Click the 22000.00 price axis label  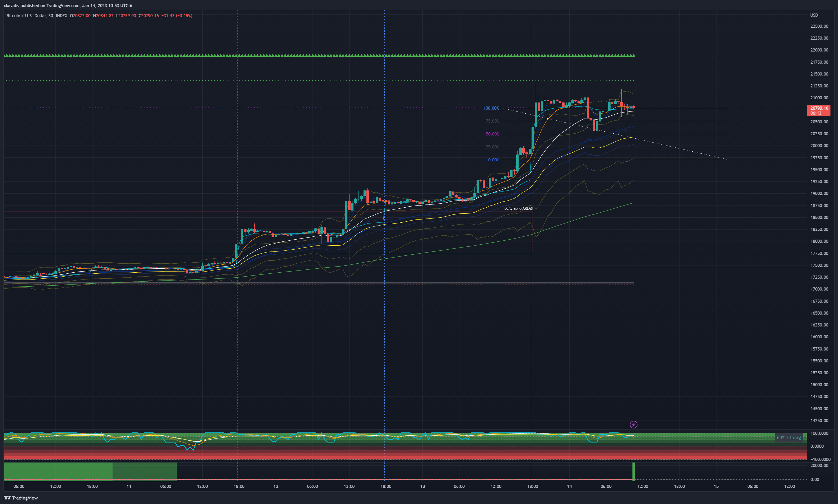[x=819, y=50]
